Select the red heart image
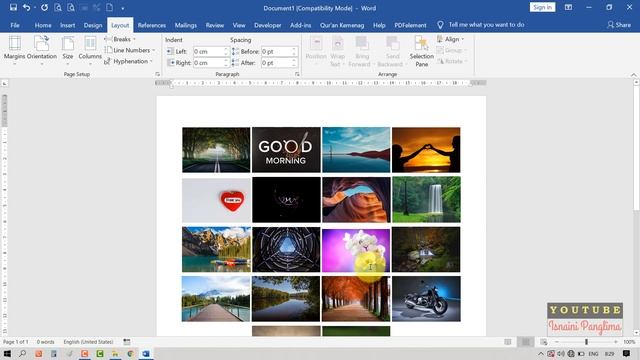Image resolution: width=640 pixels, height=360 pixels. tap(216, 200)
